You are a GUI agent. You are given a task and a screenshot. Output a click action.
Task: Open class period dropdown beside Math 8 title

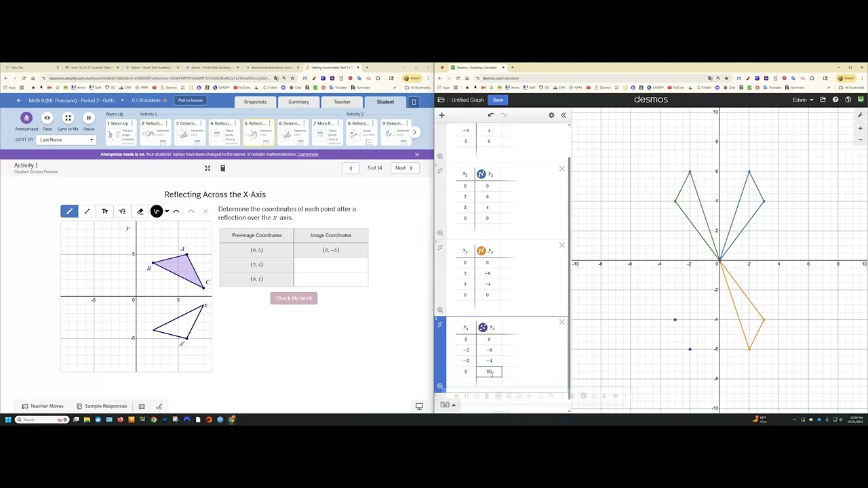pyautogui.click(x=122, y=100)
